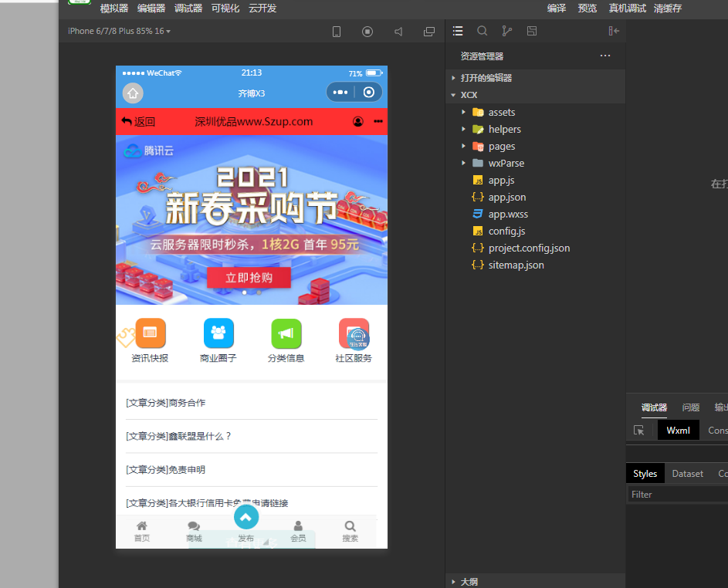The width and height of the screenshot is (728, 588).
Task: Switch to the Wxml tab
Action: tap(679, 431)
